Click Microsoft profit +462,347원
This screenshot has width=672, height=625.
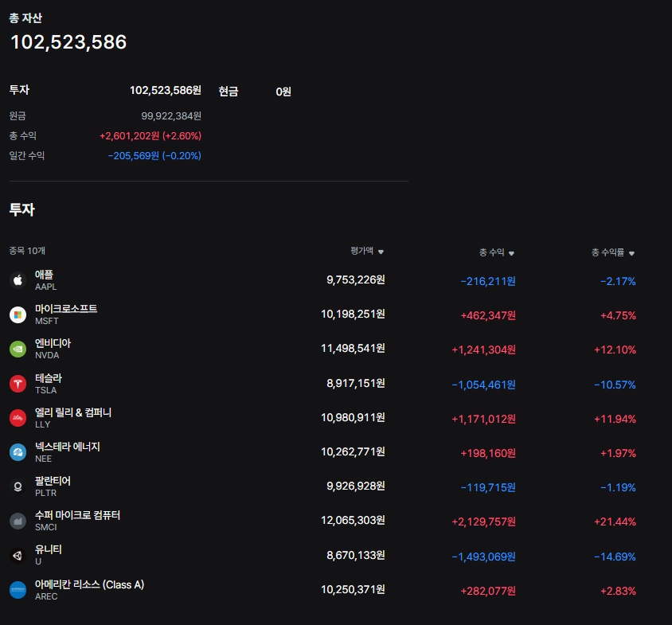pos(488,316)
